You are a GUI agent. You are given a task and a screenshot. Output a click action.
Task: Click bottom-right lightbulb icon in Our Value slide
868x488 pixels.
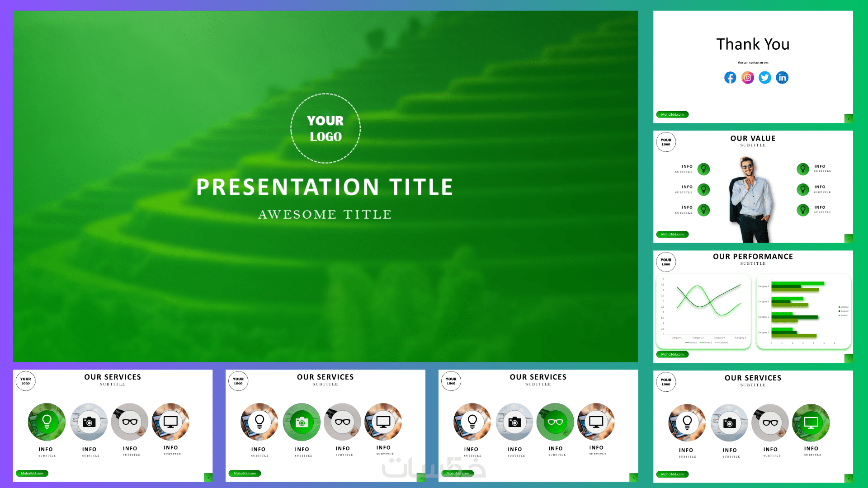803,210
